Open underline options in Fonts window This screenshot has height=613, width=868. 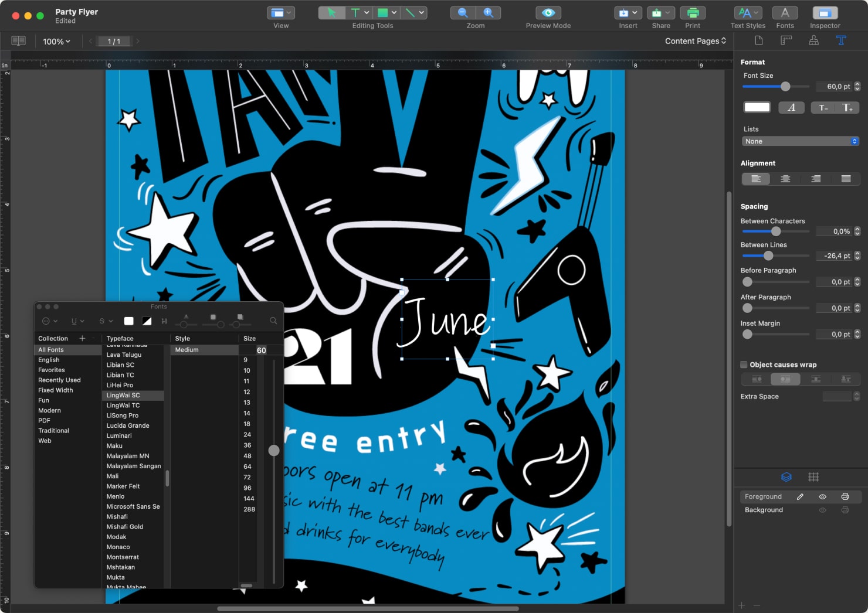pos(77,321)
